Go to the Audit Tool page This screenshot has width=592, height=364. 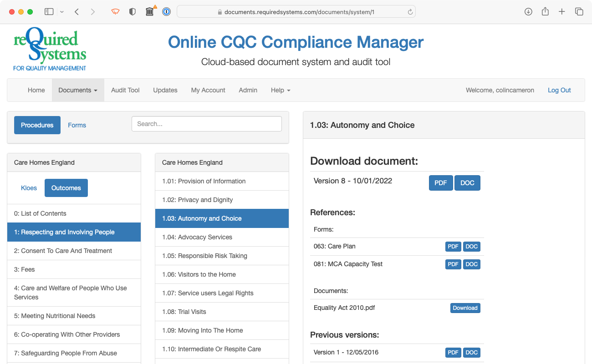point(125,90)
